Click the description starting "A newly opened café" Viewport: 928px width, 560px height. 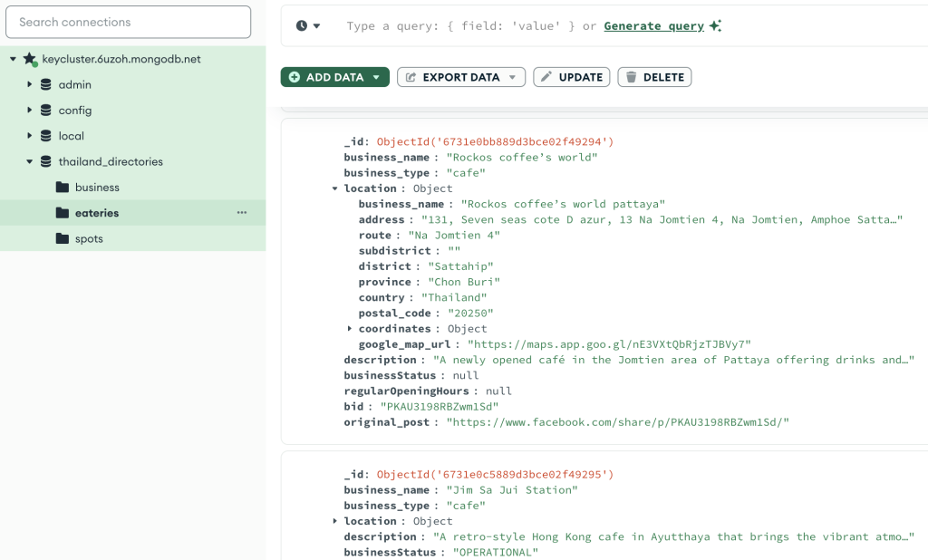pos(673,360)
